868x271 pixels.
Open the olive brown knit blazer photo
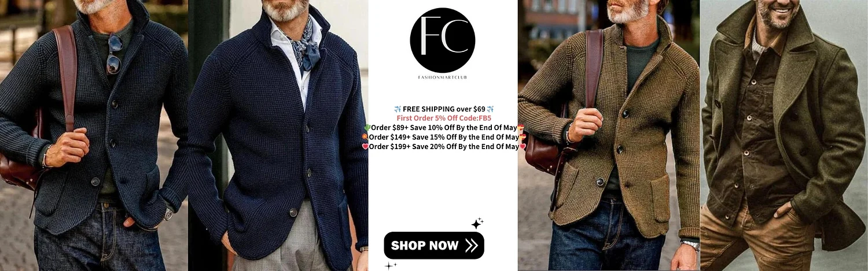[609, 135]
